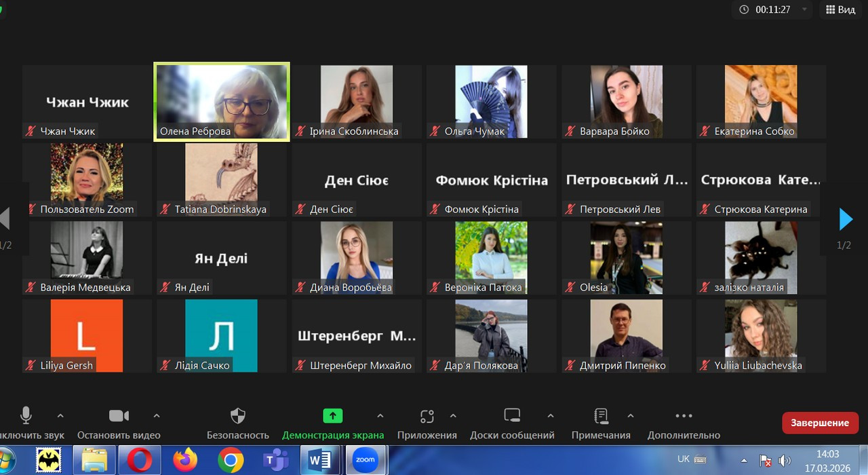Click the red End (Завершение) button
The width and height of the screenshot is (868, 475).
[x=819, y=423]
